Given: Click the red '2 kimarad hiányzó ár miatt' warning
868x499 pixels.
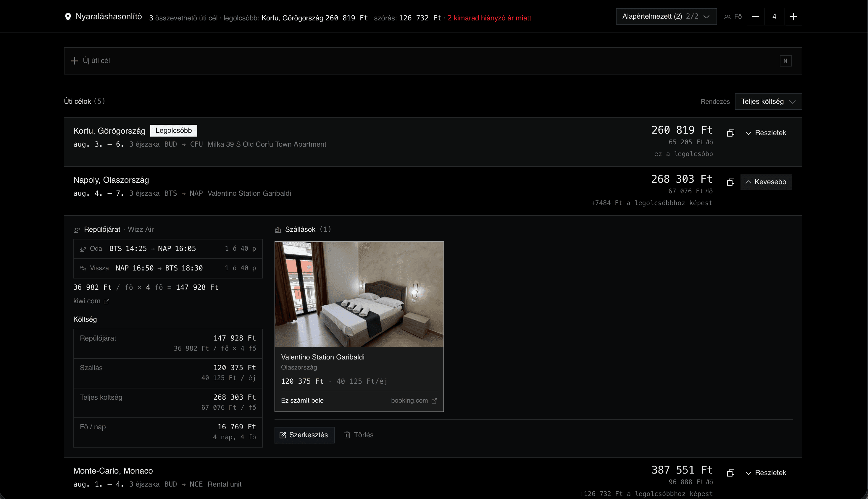Looking at the screenshot, I should coord(489,18).
